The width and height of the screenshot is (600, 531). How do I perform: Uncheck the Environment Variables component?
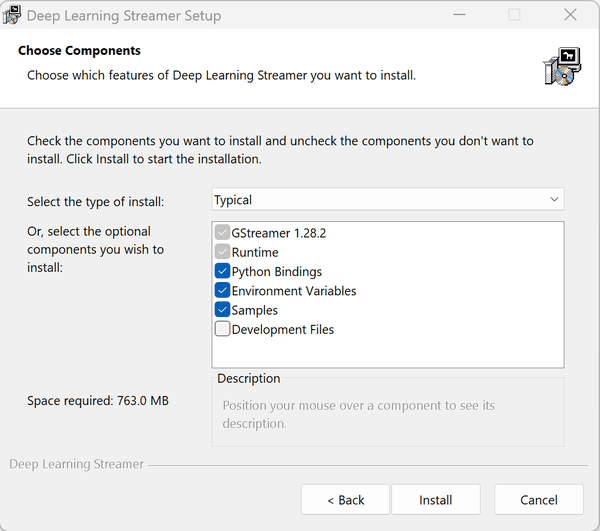222,290
